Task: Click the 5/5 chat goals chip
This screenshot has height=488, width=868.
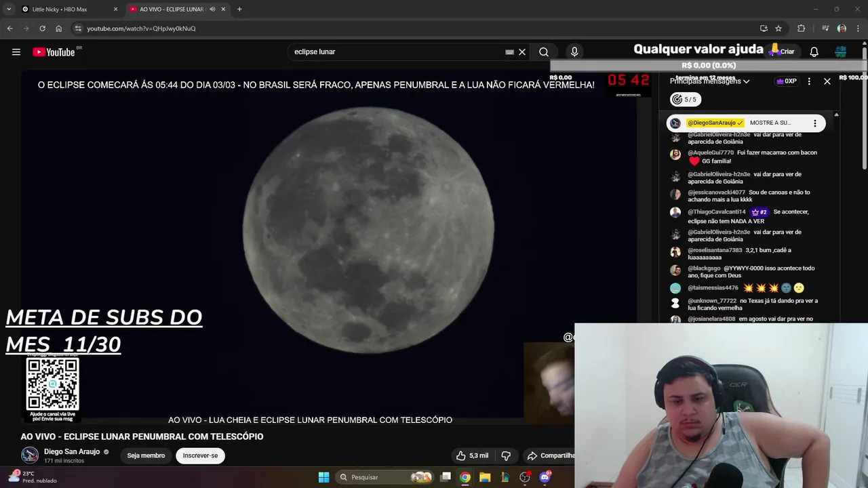Action: 685,100
